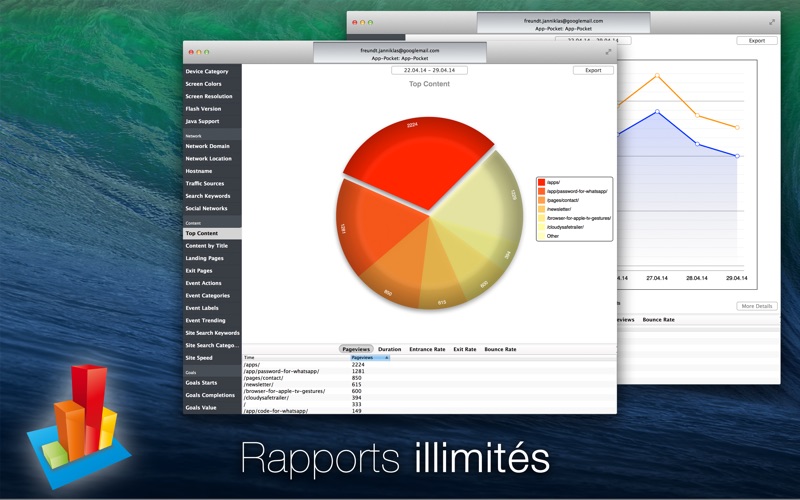This screenshot has height=500, width=800.
Task: Switch to the Pageviews metric tab
Action: pyautogui.click(x=356, y=349)
